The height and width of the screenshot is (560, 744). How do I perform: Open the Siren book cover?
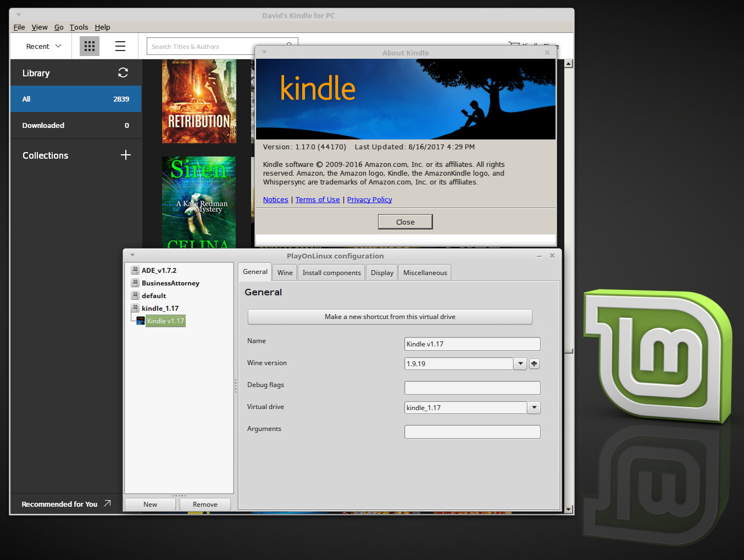199,202
